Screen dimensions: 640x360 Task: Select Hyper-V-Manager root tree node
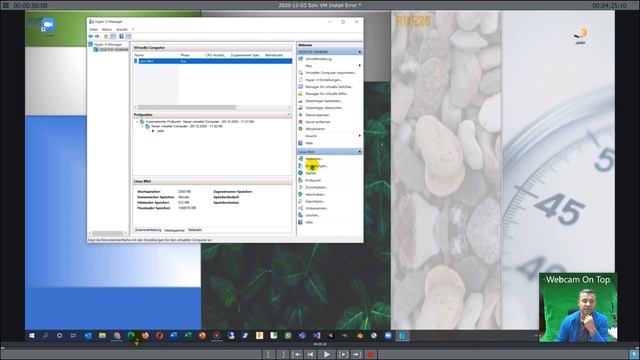click(x=108, y=44)
